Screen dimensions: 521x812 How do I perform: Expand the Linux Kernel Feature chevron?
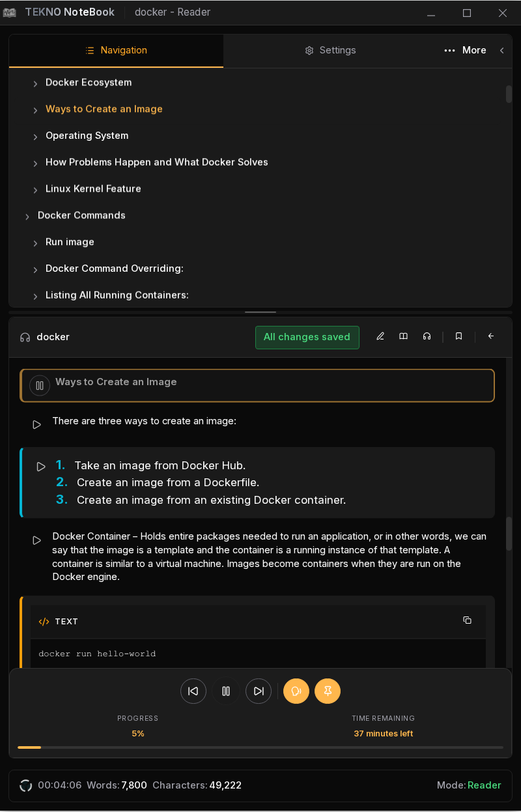tap(35, 190)
